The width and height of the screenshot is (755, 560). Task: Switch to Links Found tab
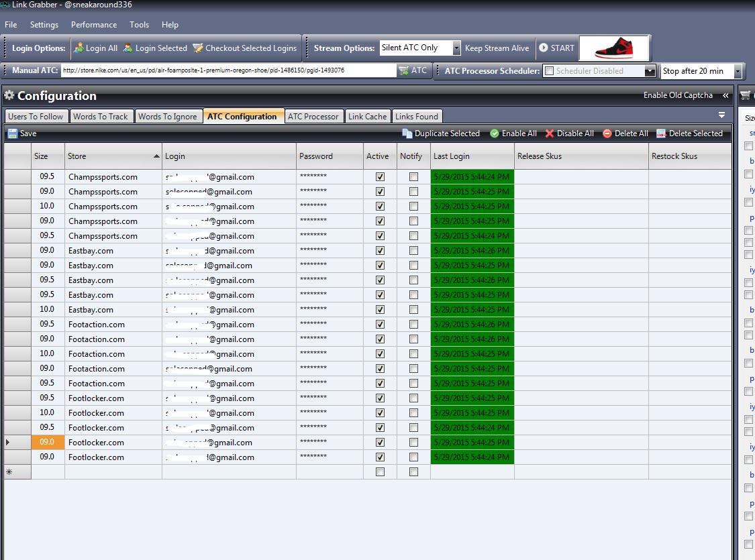[417, 117]
